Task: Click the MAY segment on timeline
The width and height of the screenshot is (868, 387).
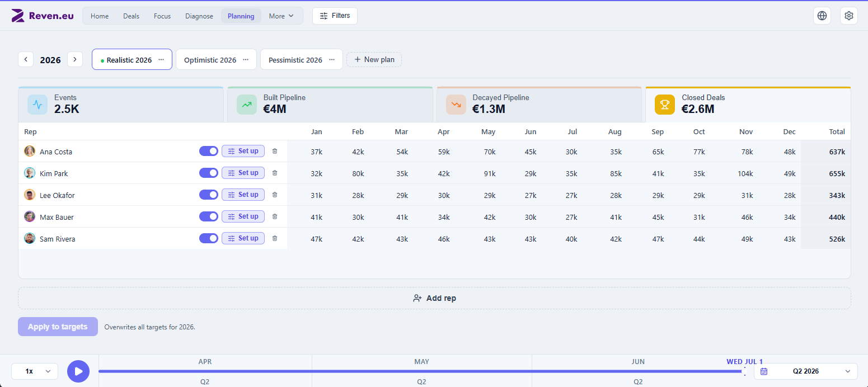Action: coord(422,362)
